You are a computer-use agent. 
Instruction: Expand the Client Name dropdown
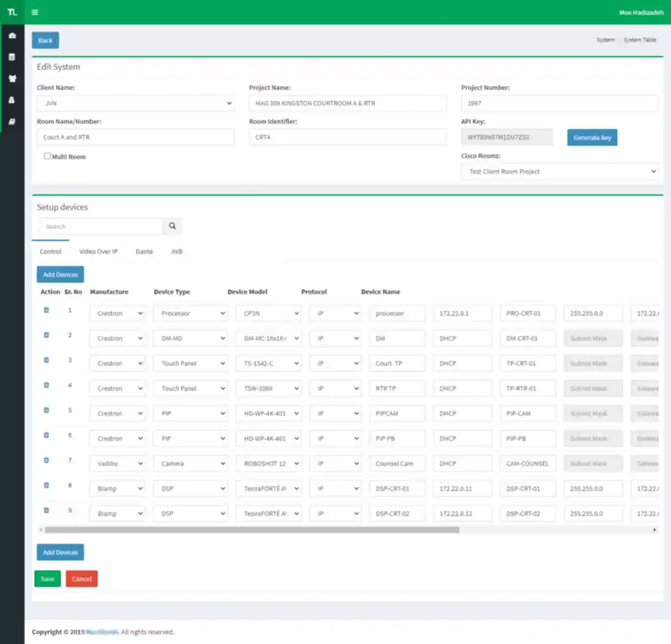tap(135, 104)
